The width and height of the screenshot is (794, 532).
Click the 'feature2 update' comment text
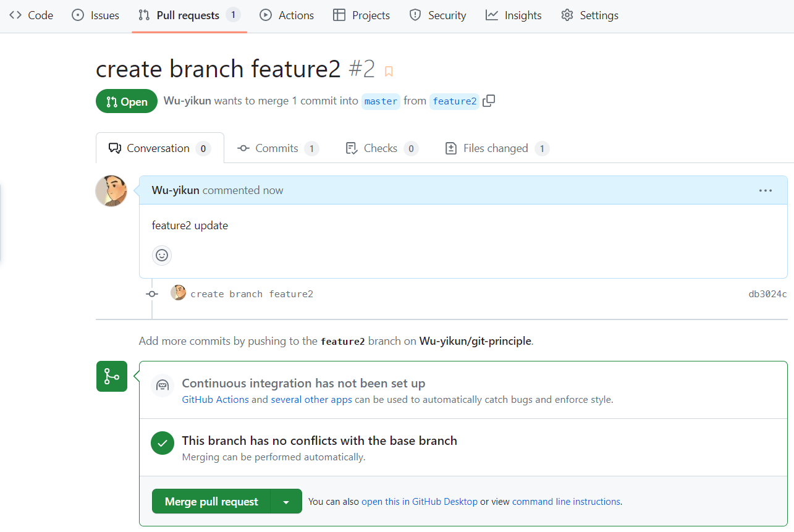[x=190, y=226]
